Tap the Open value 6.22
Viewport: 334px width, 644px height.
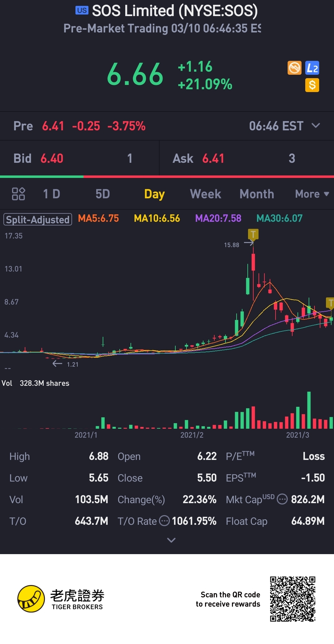click(x=207, y=456)
